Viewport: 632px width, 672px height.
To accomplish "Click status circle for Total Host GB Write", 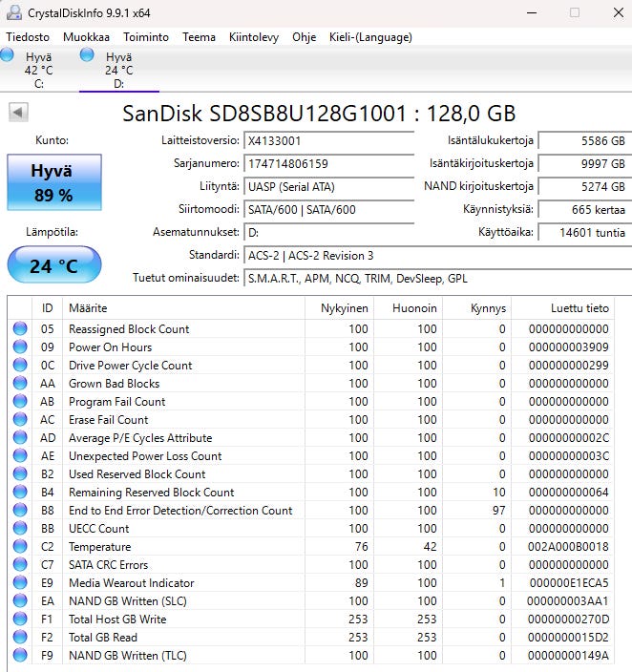I will click(20, 619).
